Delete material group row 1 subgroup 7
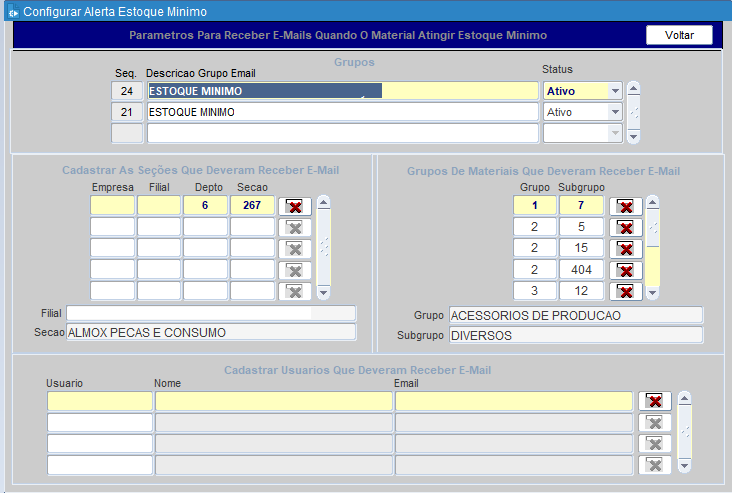 pyautogui.click(x=626, y=206)
